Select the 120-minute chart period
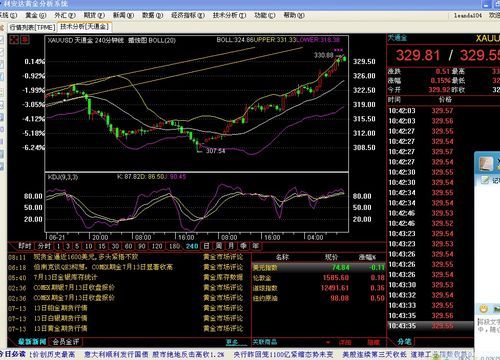This screenshot has width=500, height=360. tap(157, 246)
